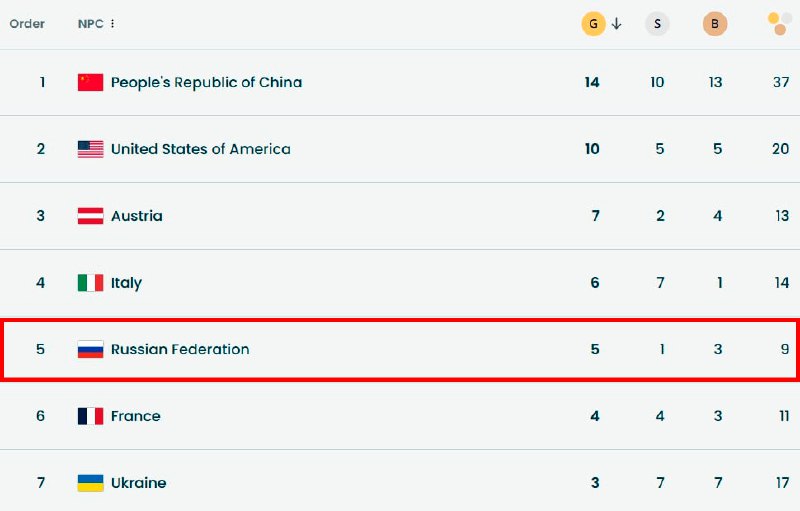The image size is (800, 511).
Task: Click the gold medal column icon
Action: point(593,24)
